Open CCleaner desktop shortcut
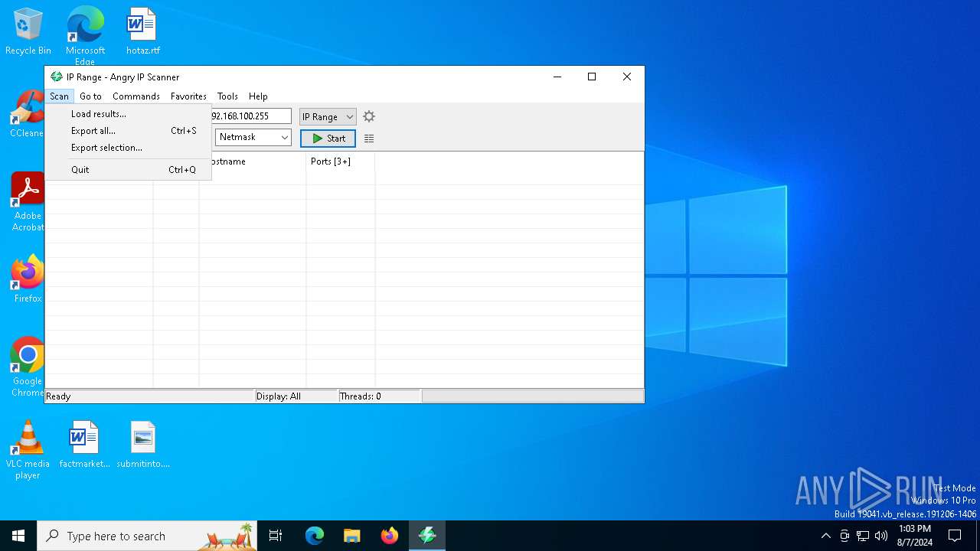This screenshot has width=980, height=551. (27, 115)
